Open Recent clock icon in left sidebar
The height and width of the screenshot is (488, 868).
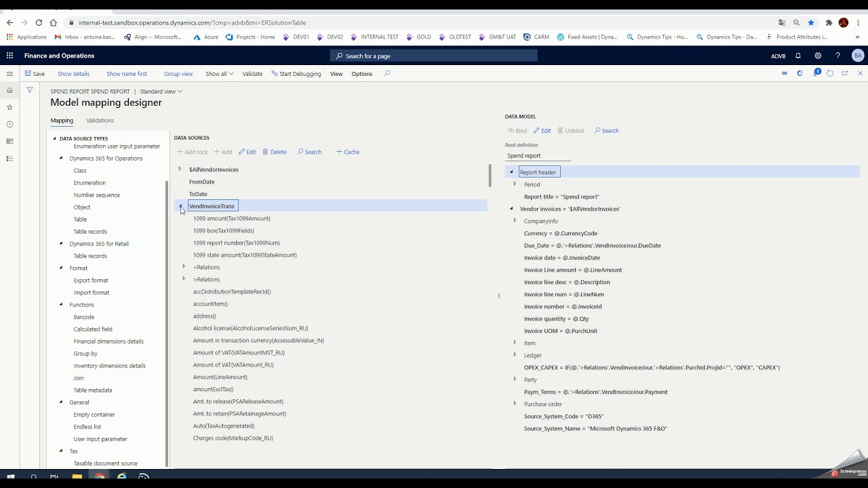(9, 124)
